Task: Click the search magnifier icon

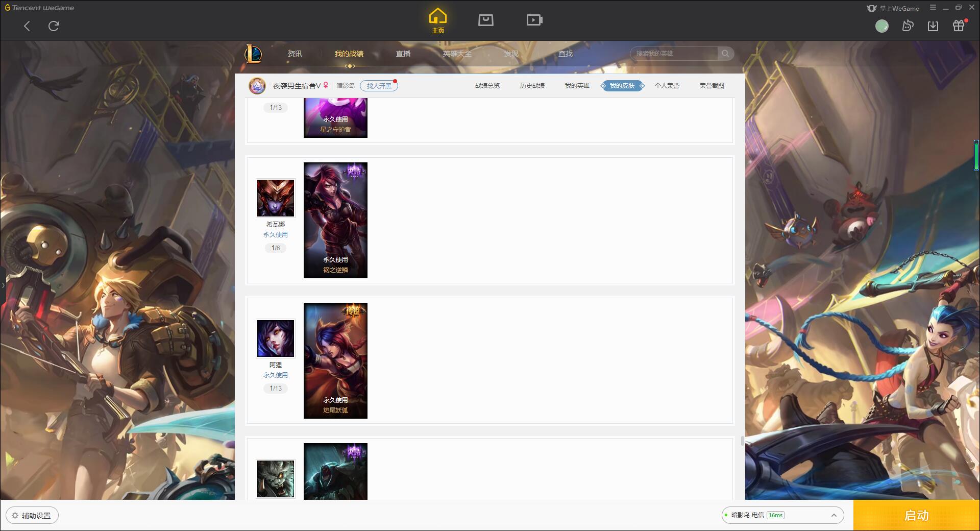Action: click(725, 54)
